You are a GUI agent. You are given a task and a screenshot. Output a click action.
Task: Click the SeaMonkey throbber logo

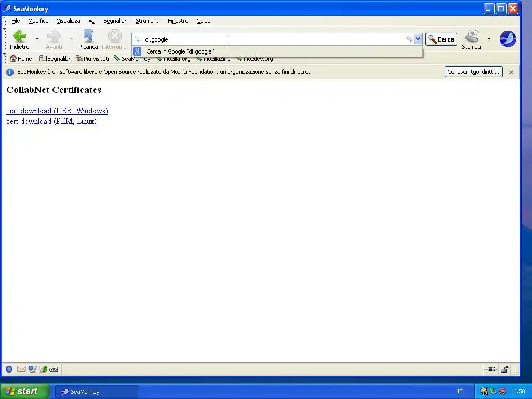coord(508,38)
